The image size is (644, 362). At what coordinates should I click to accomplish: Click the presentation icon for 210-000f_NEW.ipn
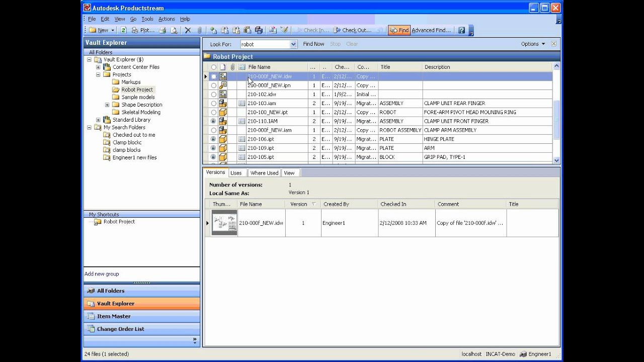(223, 85)
